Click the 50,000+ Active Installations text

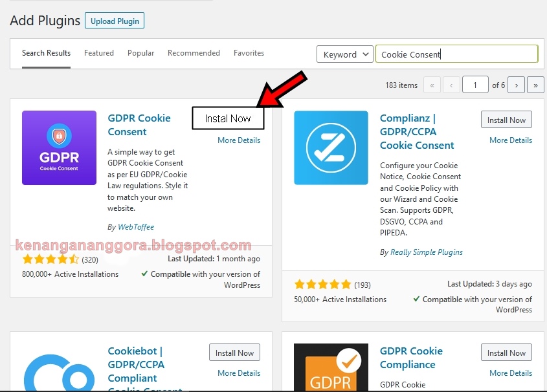tap(340, 299)
